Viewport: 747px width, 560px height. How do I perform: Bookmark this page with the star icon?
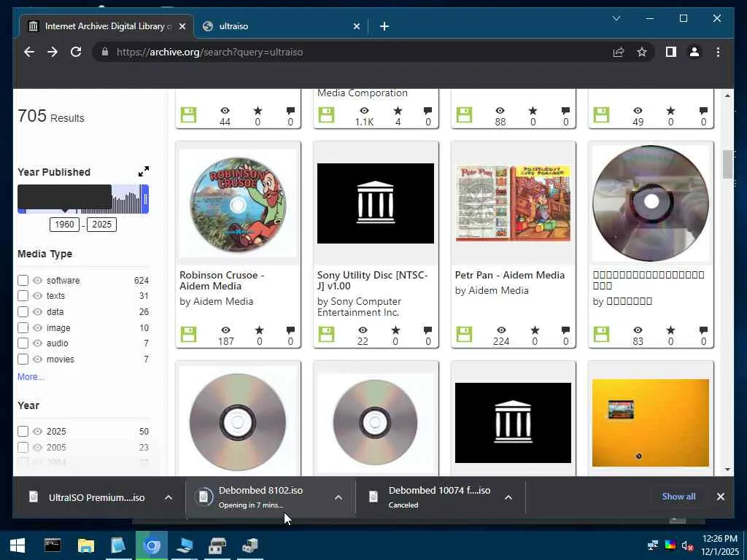tap(642, 52)
